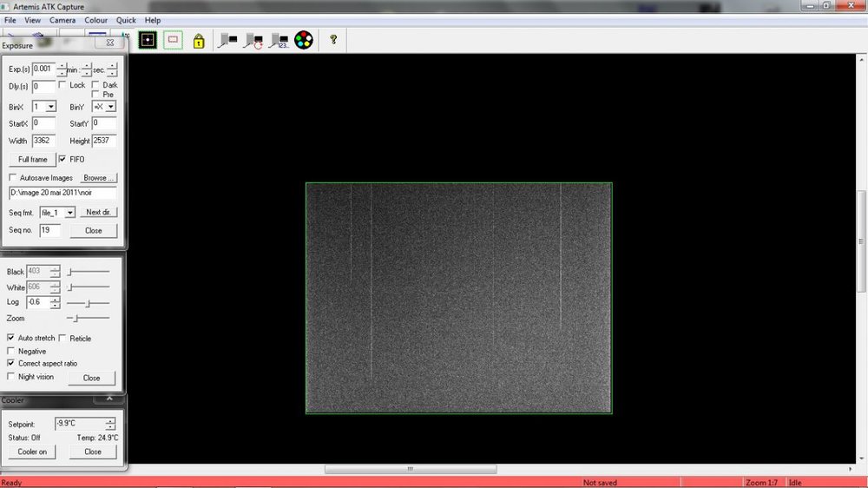Open the Quick menu
This screenshot has width=868, height=488.
[126, 20]
